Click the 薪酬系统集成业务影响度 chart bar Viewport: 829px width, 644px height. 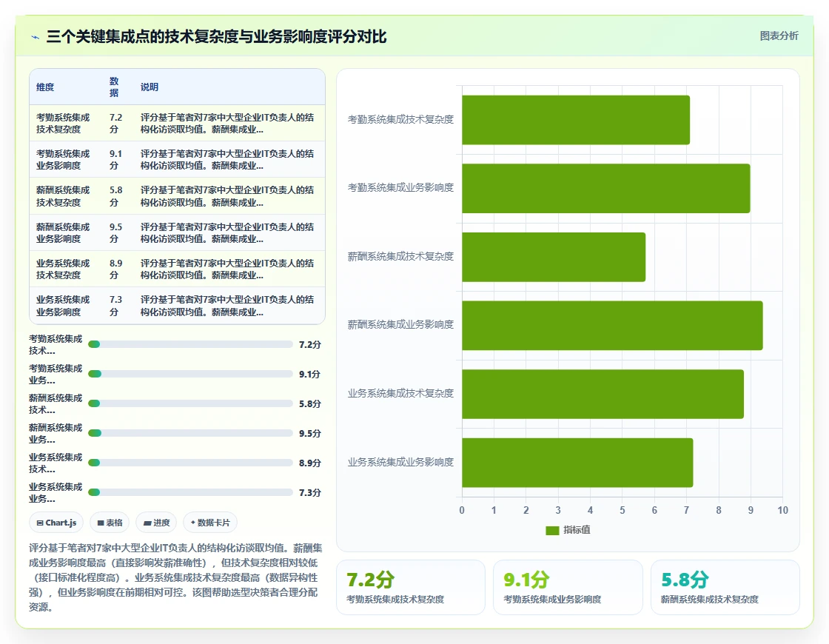612,326
